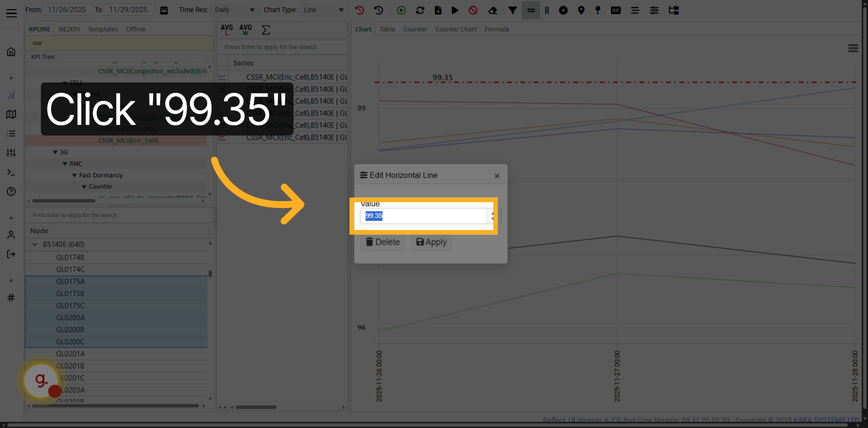Click the black history clock icon
Image resolution: width=868 pixels, height=428 pixels.
click(379, 10)
